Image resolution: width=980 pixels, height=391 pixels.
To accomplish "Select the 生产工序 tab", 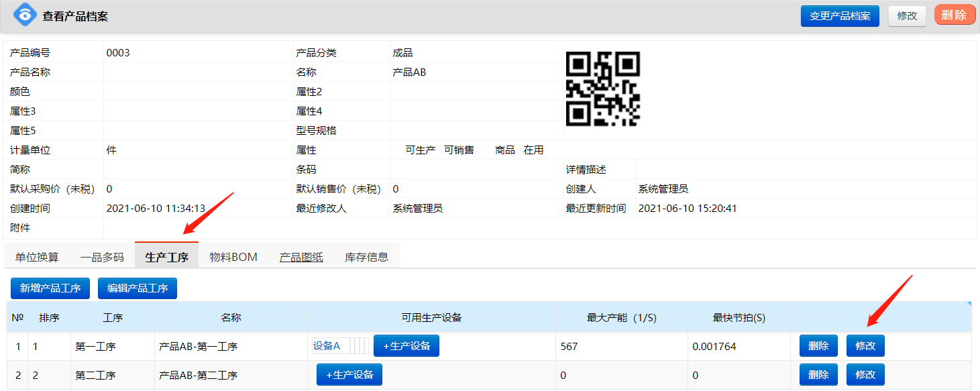I will pyautogui.click(x=166, y=257).
